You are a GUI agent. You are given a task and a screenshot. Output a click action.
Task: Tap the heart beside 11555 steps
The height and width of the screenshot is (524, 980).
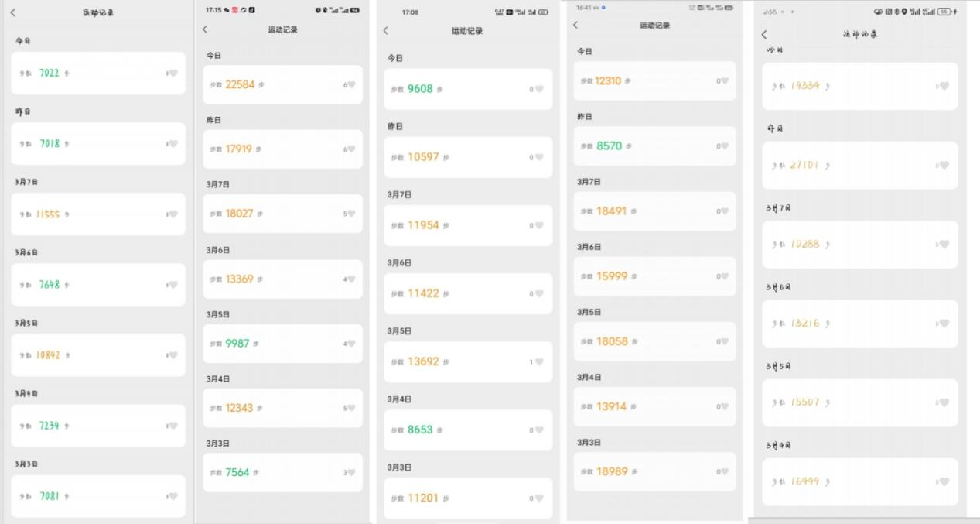[173, 214]
